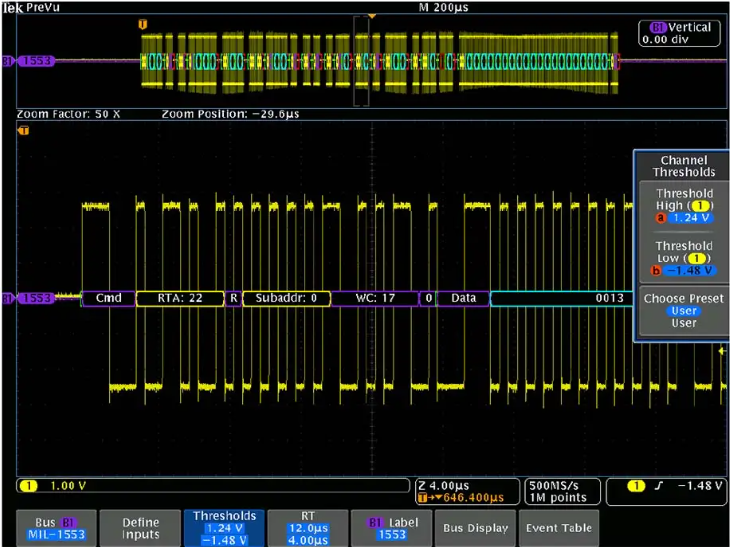This screenshot has width=730, height=547.
Task: Open the Bus Display menu
Action: (475, 528)
